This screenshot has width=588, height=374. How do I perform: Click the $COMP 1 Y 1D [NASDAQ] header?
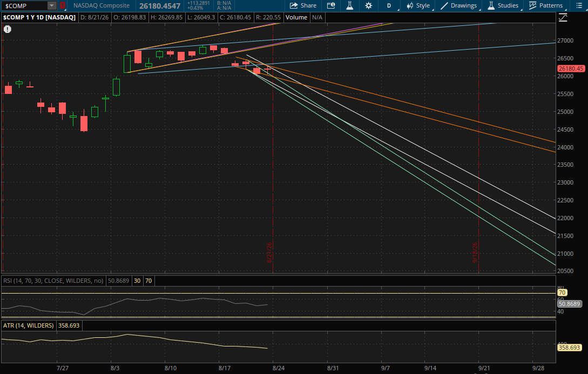tap(39, 17)
